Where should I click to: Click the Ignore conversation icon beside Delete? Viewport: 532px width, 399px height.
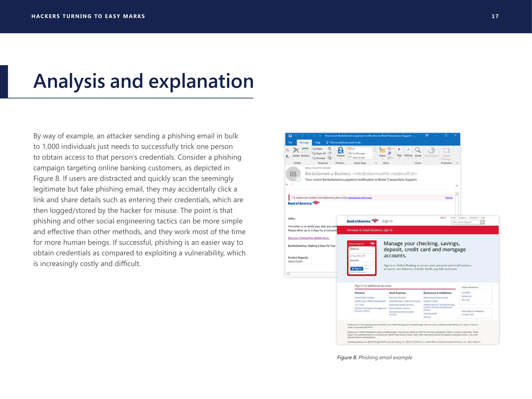tap(287, 150)
